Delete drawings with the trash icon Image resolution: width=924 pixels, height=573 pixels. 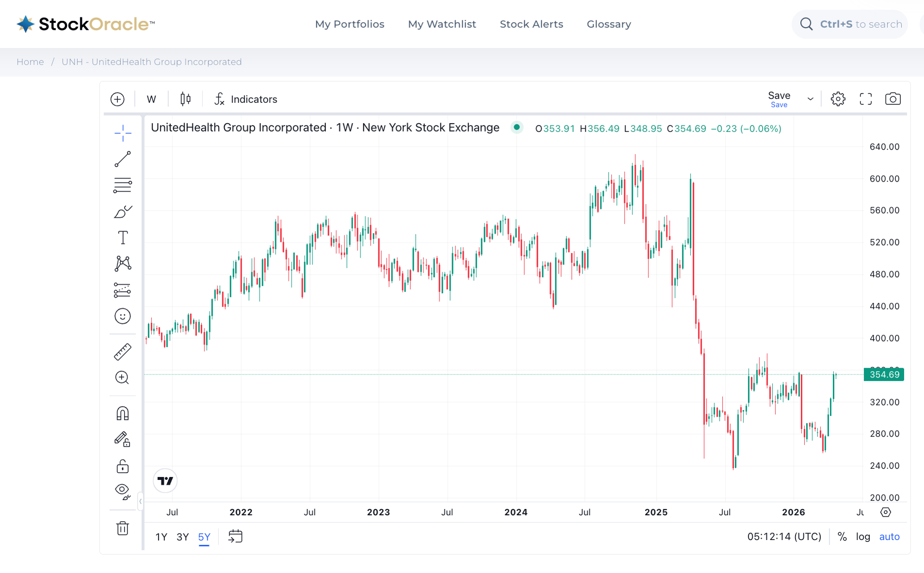coord(122,528)
